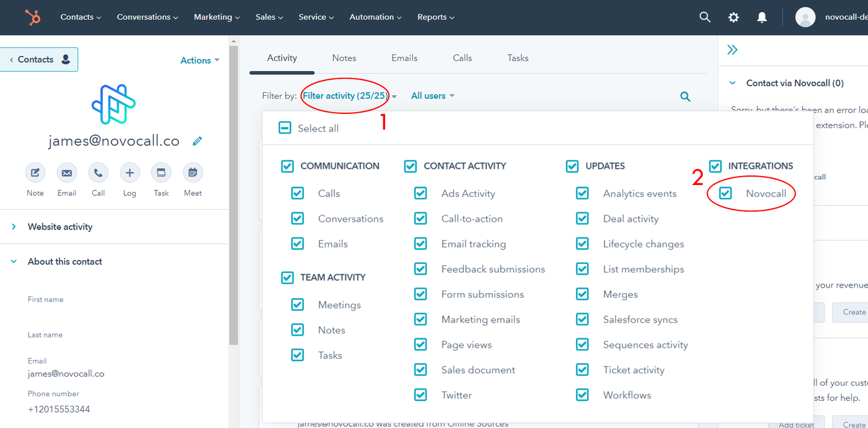Click the Email envelope icon button

click(67, 173)
